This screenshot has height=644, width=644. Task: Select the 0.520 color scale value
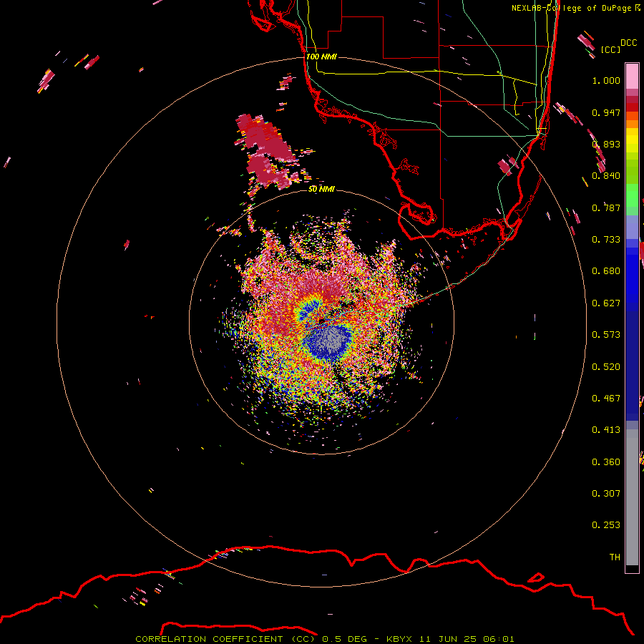pyautogui.click(x=606, y=367)
